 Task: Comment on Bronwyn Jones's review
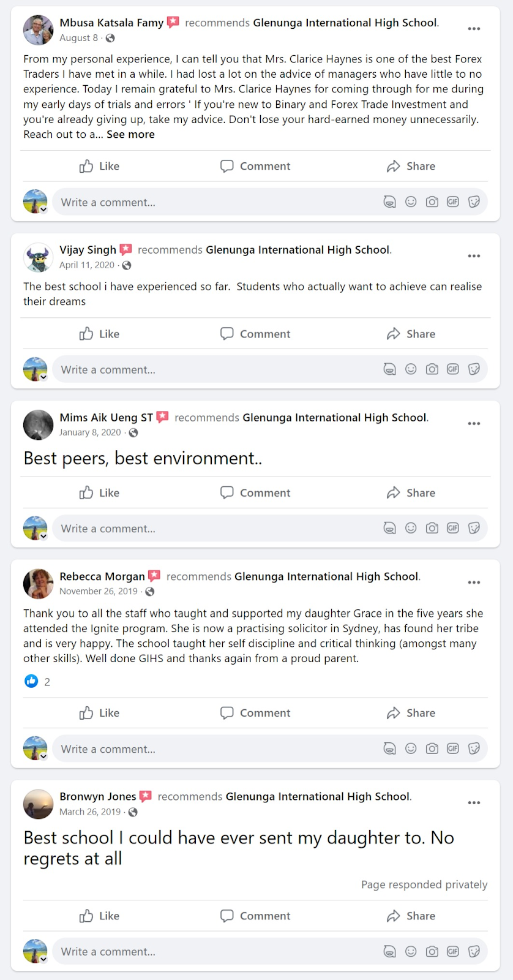click(255, 916)
